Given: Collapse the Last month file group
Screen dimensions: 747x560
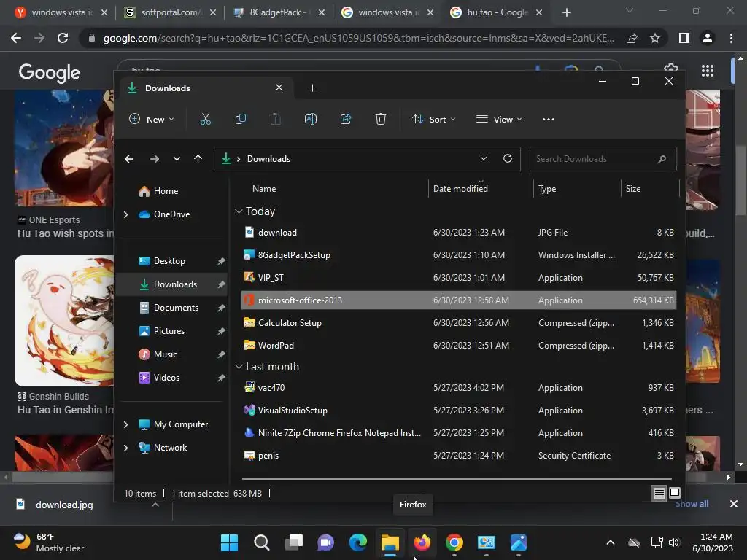Looking at the screenshot, I should (239, 366).
